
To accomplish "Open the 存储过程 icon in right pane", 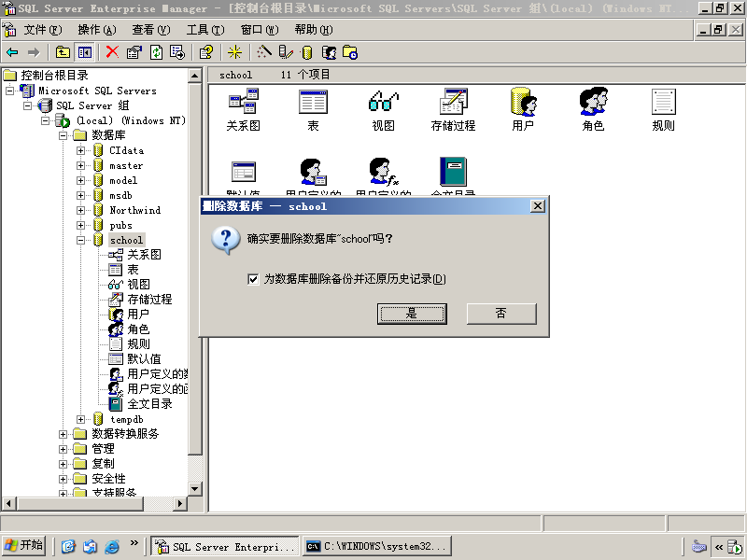I will 453,101.
